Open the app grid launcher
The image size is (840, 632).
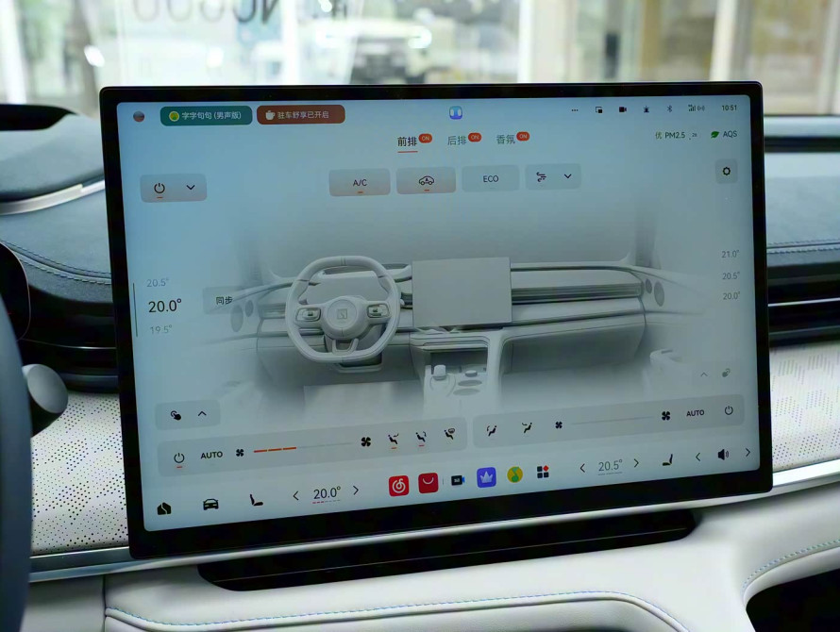coord(543,472)
